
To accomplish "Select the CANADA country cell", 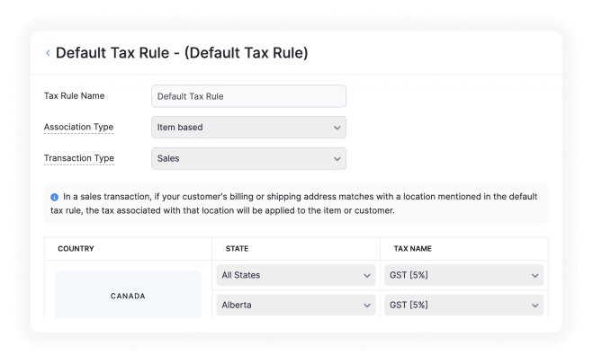I will point(128,295).
